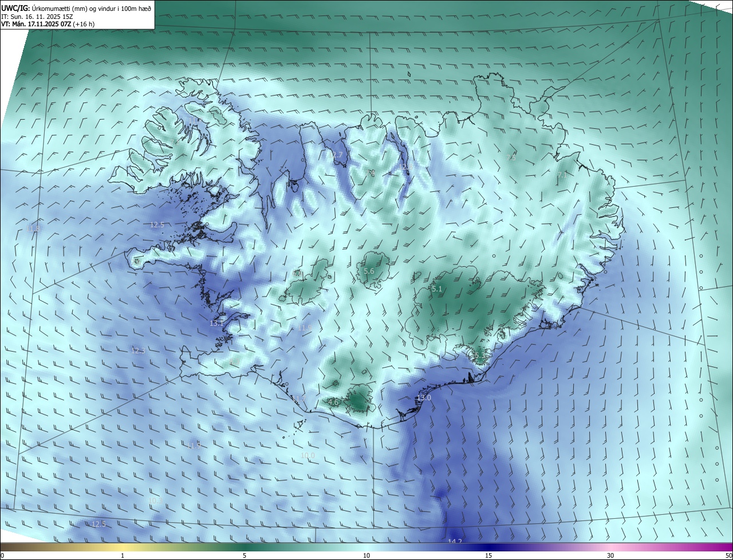Click the 11.8 value at the far west

[x=34, y=228]
